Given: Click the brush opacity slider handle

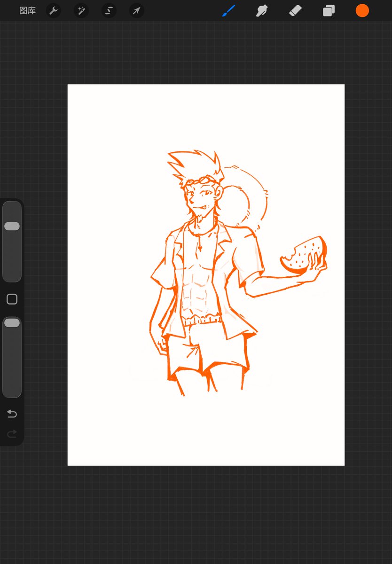Looking at the screenshot, I should click(12, 322).
